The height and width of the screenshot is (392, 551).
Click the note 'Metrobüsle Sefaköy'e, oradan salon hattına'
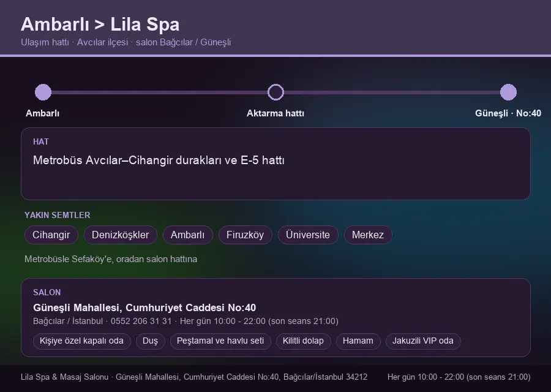point(111,259)
